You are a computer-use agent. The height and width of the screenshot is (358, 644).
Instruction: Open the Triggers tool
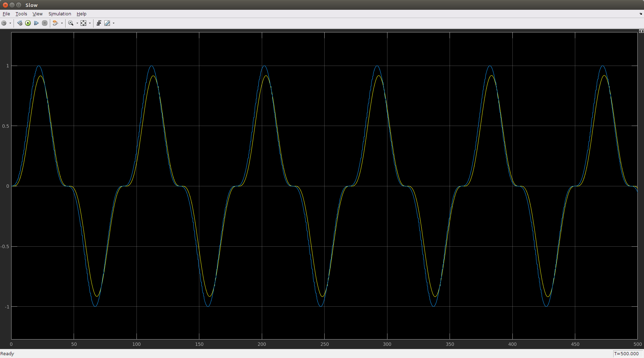pos(99,23)
